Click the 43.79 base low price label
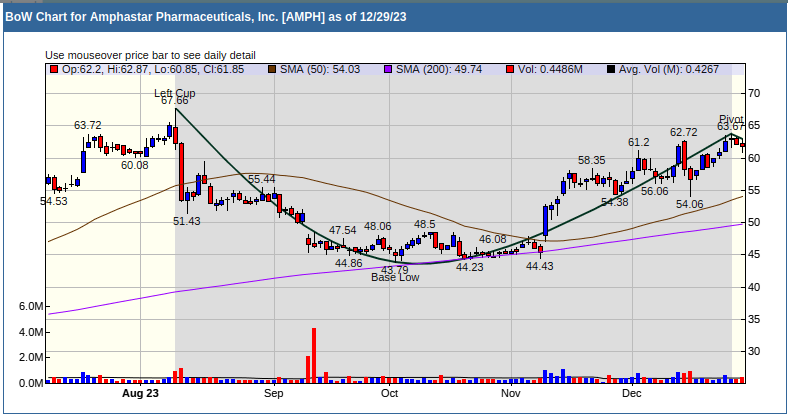Image resolution: width=788 pixels, height=416 pixels. [395, 270]
